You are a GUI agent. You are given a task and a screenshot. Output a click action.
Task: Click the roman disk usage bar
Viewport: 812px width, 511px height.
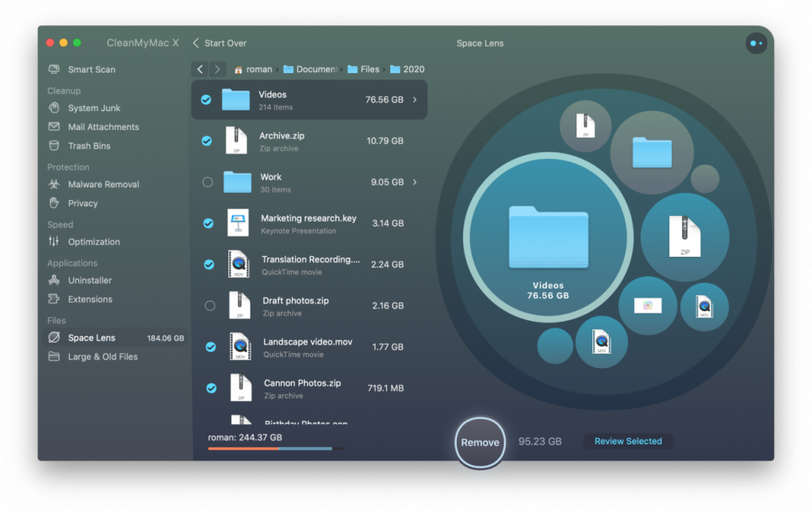(x=276, y=448)
